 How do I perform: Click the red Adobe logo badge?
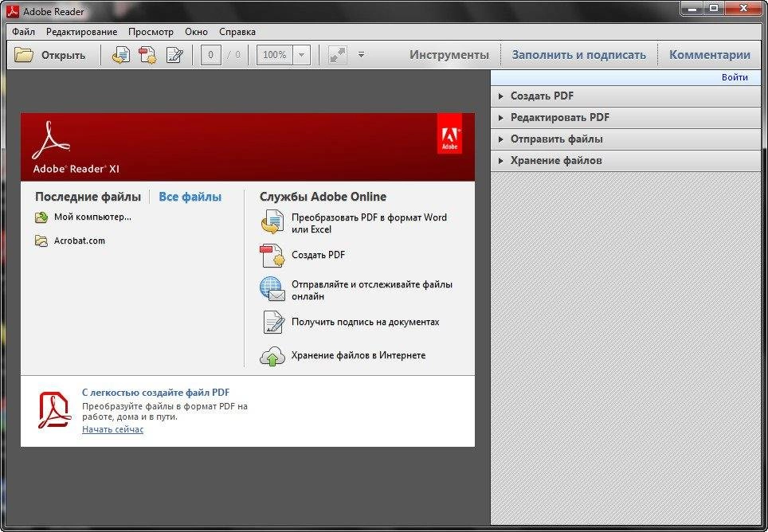coord(449,134)
